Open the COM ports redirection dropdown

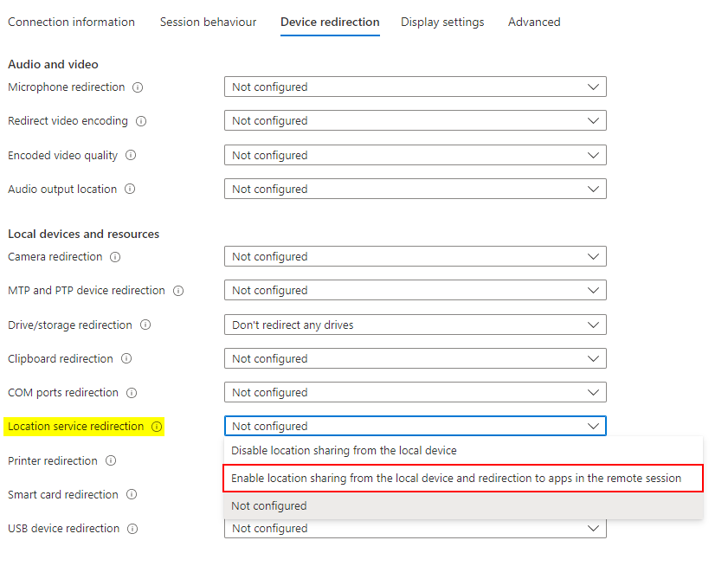[415, 393]
